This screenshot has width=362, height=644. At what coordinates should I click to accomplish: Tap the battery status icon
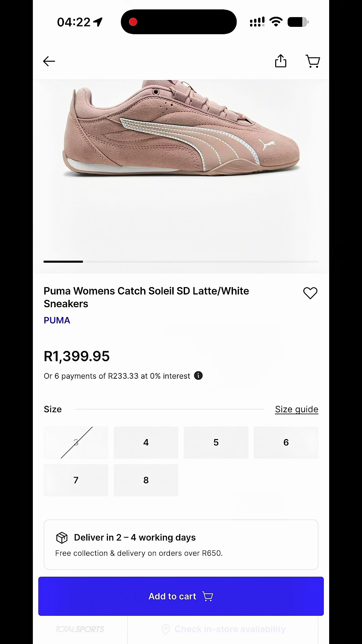point(298,22)
